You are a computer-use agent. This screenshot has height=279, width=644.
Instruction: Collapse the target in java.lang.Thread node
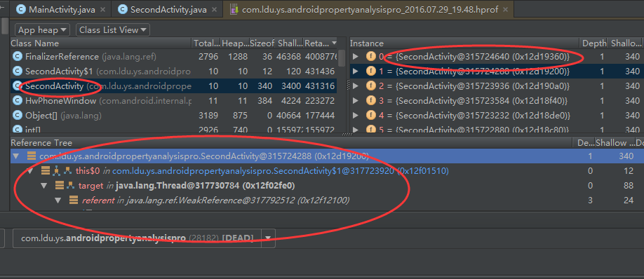(44, 186)
